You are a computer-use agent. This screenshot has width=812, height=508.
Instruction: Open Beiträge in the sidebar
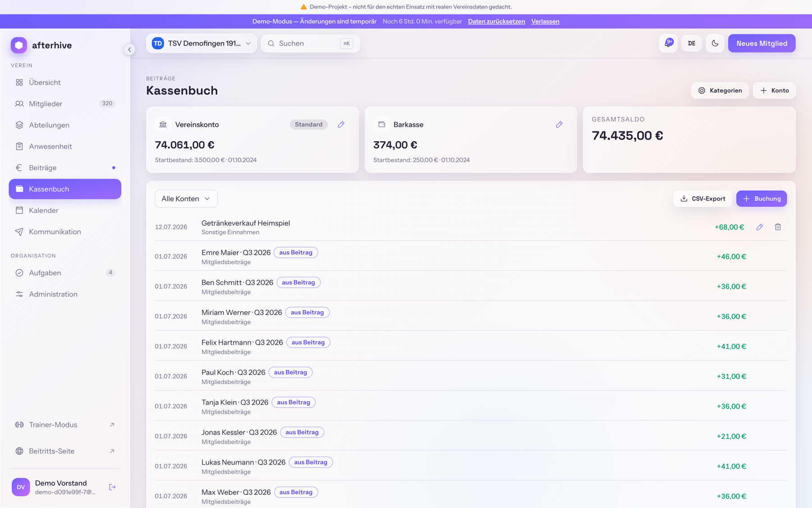(65, 168)
